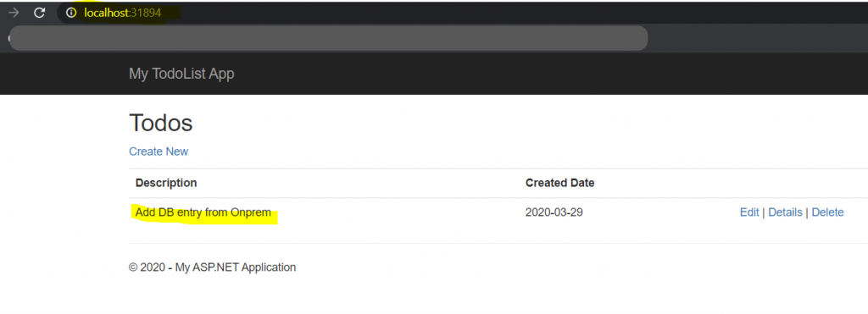Click the second pipe separator before the Delete link
This screenshot has width=868, height=314.
[x=807, y=212]
